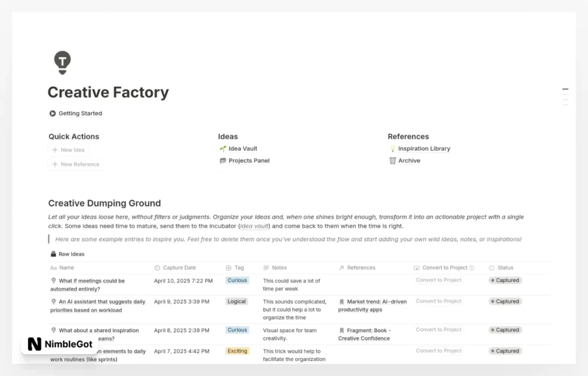The height and width of the screenshot is (376, 588).
Task: Click the New Reference button
Action: [x=76, y=164]
